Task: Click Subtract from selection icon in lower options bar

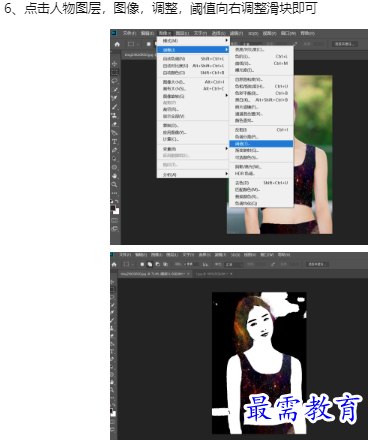Action: 157,264
